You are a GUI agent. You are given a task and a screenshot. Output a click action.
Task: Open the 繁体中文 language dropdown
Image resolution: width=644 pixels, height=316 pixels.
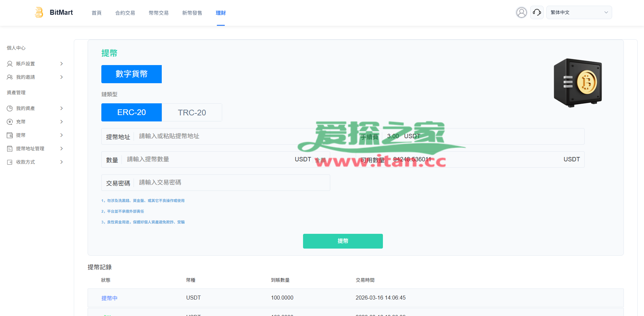pyautogui.click(x=579, y=12)
